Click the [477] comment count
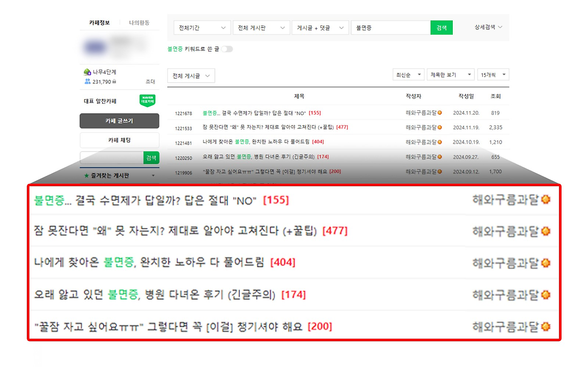Image resolution: width=588 pixels, height=367 pixels. click(x=342, y=127)
